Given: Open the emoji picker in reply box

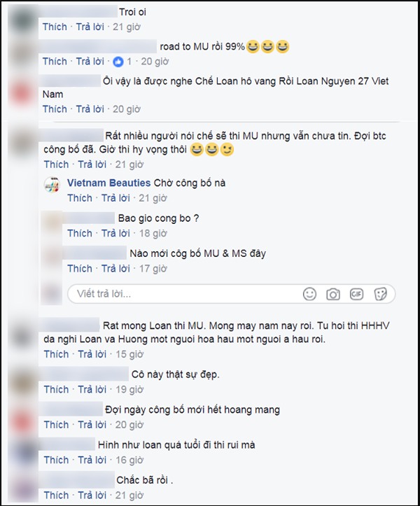Looking at the screenshot, I should (x=309, y=294).
